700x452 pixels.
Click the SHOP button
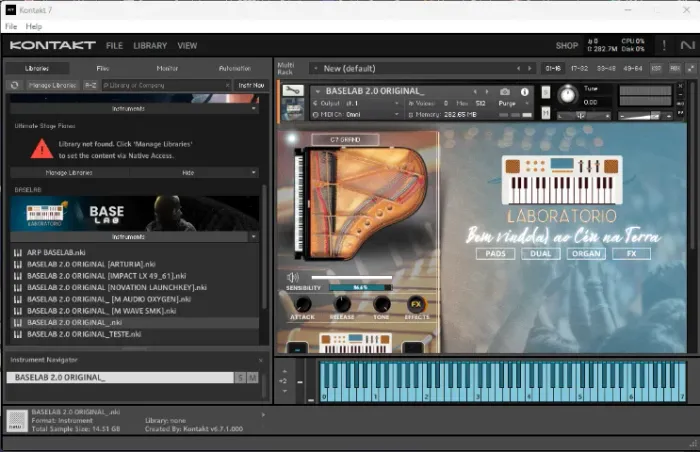pos(567,46)
